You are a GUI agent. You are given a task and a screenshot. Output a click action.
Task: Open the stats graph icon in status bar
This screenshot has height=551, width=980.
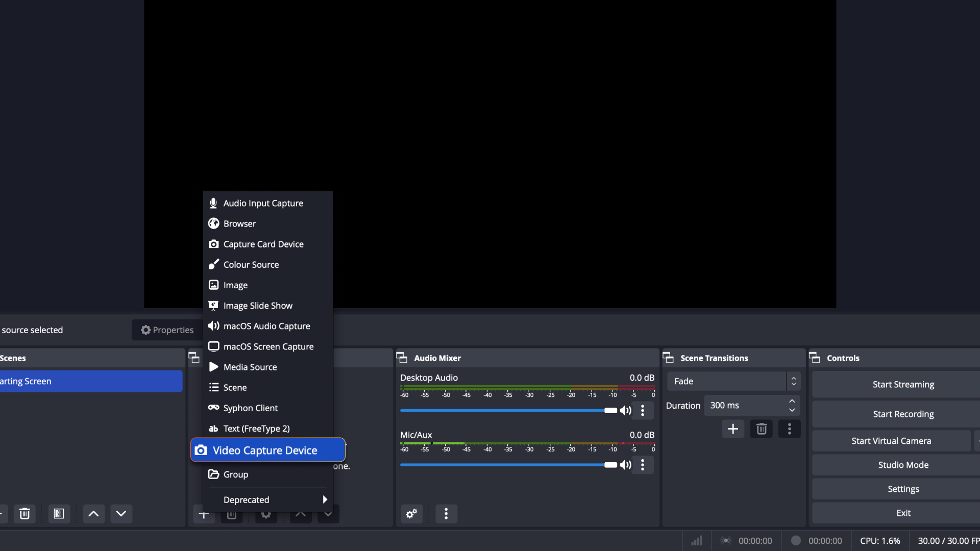point(696,540)
